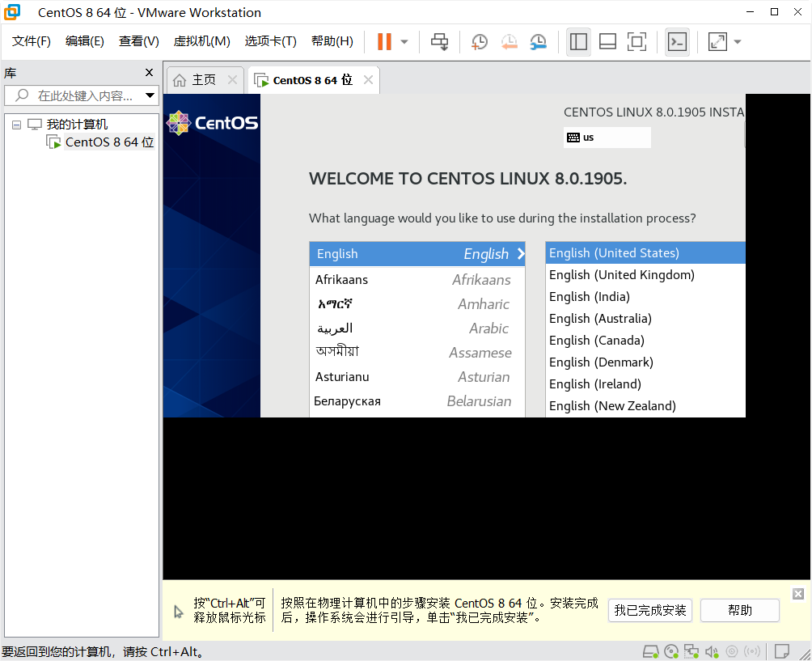This screenshot has height=661, width=812.
Task: Click the 帮助 button in install bar
Action: [x=739, y=611]
